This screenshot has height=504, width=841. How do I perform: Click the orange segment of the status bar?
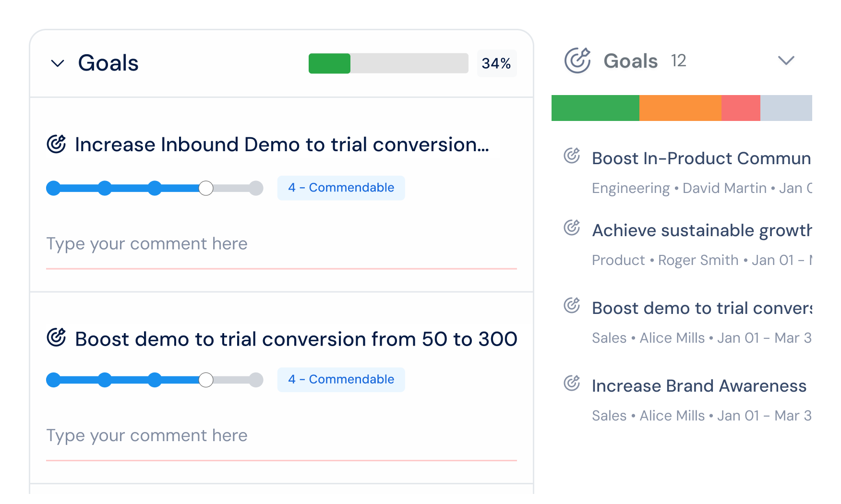(x=680, y=108)
